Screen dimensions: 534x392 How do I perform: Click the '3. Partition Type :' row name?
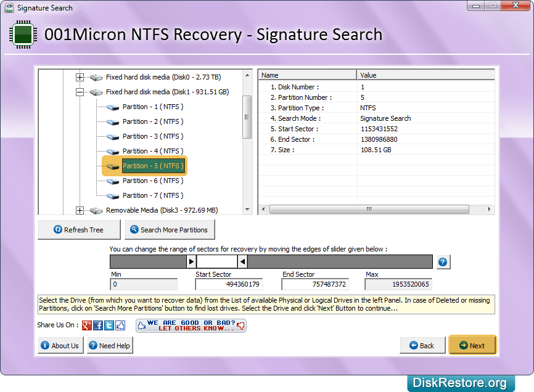pos(297,108)
